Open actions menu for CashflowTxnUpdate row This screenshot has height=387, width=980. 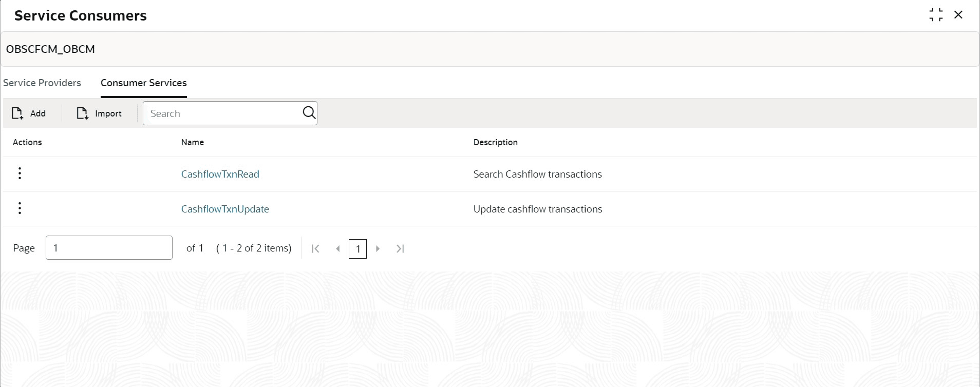pos(20,208)
